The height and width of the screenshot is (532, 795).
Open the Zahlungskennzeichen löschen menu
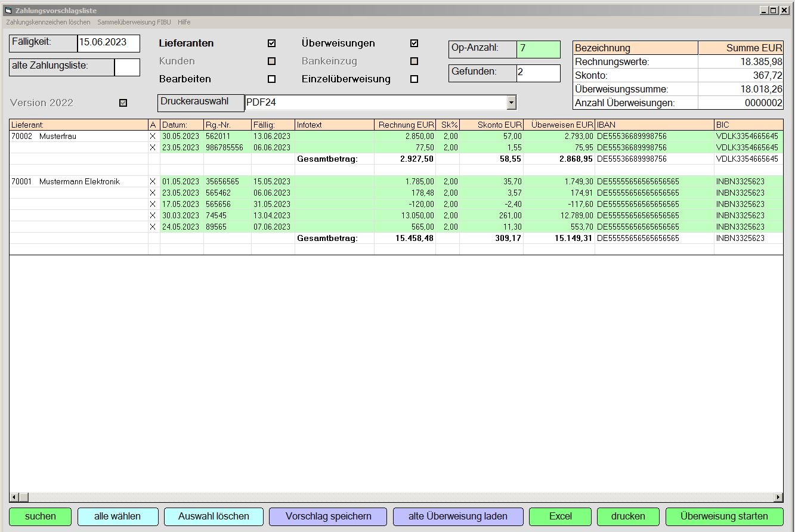48,22
